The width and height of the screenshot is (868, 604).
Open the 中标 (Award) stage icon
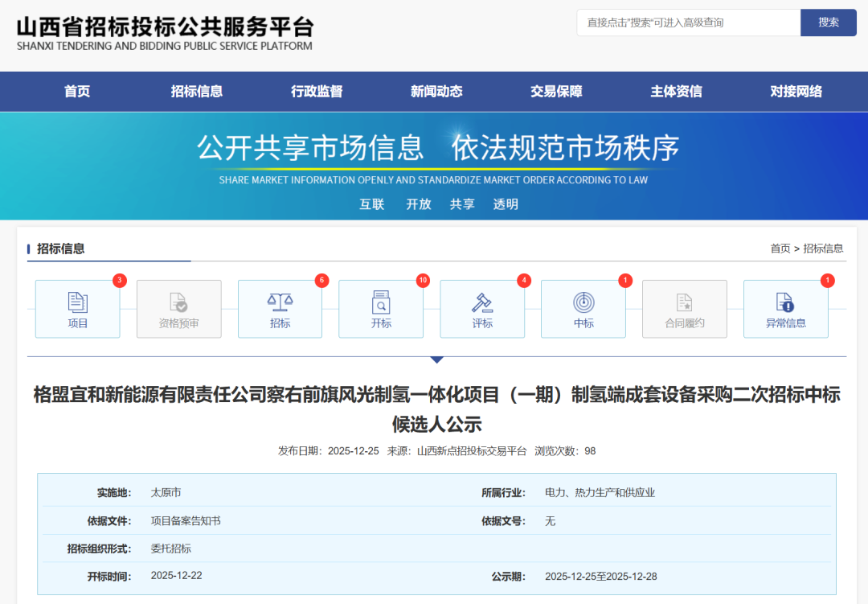(583, 309)
